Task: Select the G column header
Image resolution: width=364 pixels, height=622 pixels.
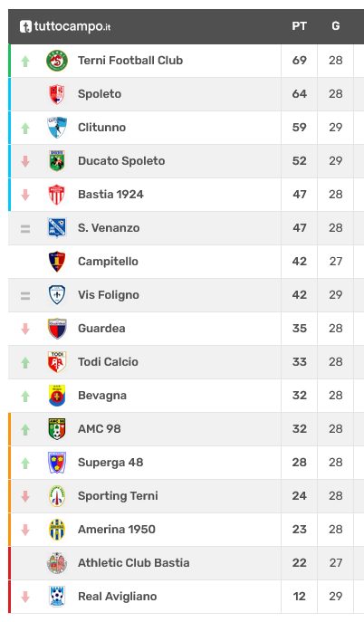Action: click(335, 26)
